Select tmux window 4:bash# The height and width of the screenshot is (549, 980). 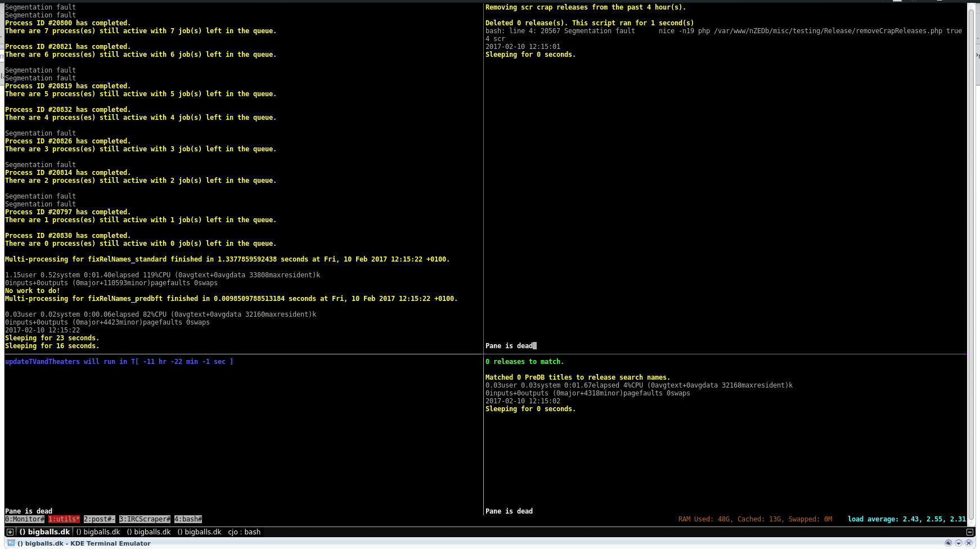point(188,519)
